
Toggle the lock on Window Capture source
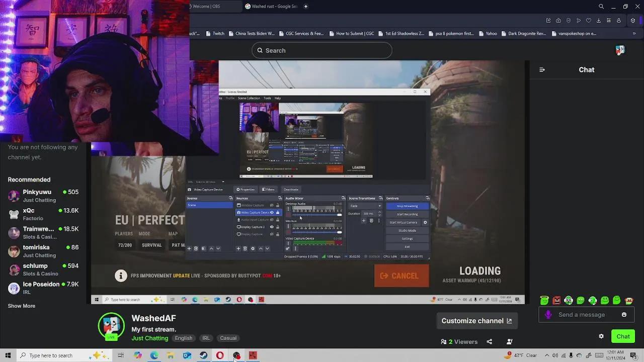tap(277, 205)
